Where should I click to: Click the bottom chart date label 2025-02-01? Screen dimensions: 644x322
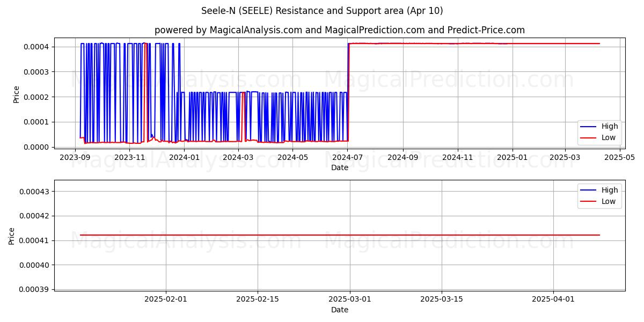(166, 299)
